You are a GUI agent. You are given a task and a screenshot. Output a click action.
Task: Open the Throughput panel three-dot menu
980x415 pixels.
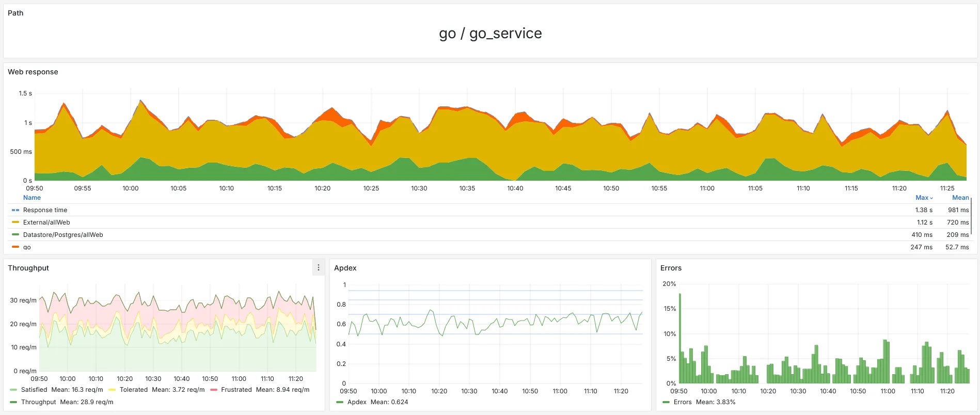[x=318, y=267]
